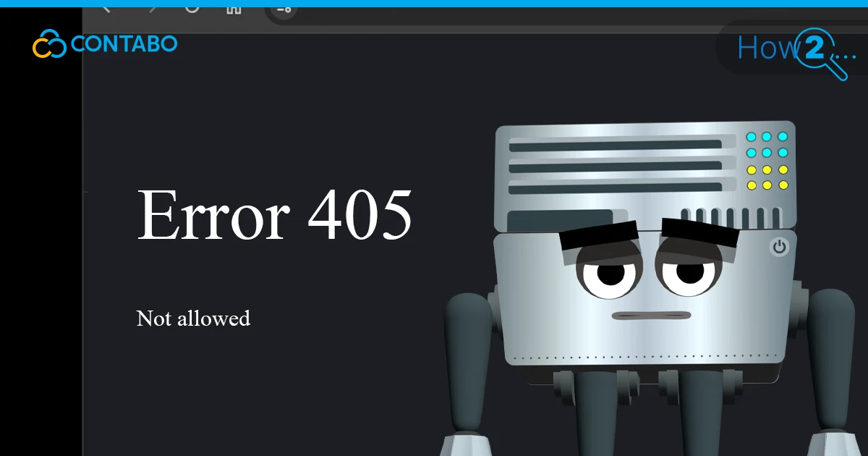Click the page reload icon
Image resolution: width=868 pixels, height=456 pixels.
coord(192,9)
